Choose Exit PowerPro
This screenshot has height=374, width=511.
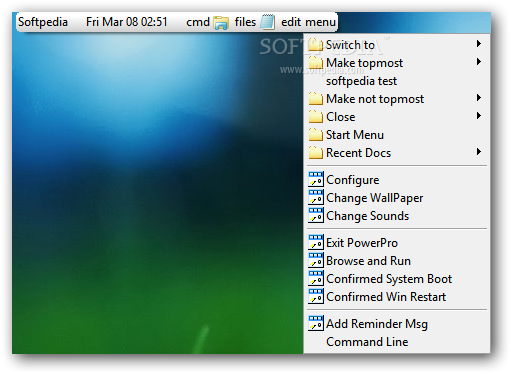397,243
